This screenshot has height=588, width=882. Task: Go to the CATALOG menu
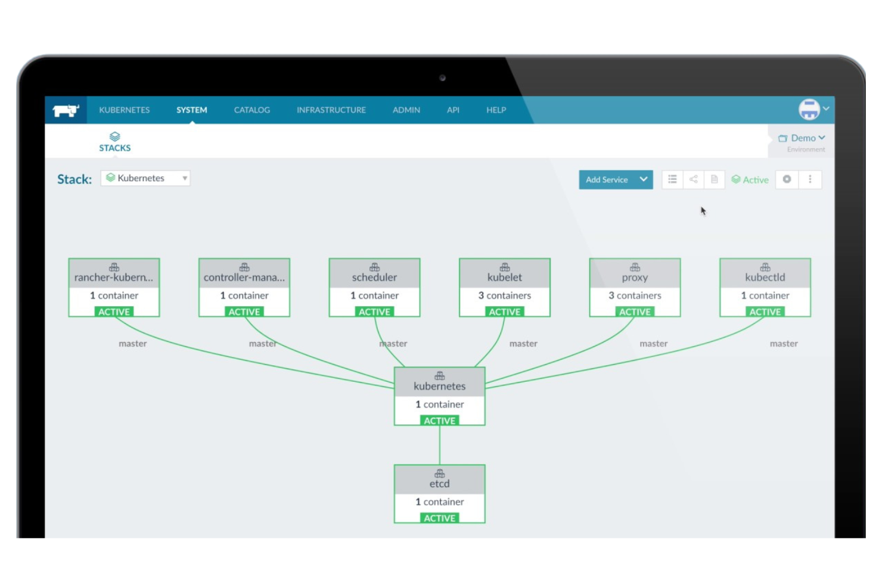(251, 110)
